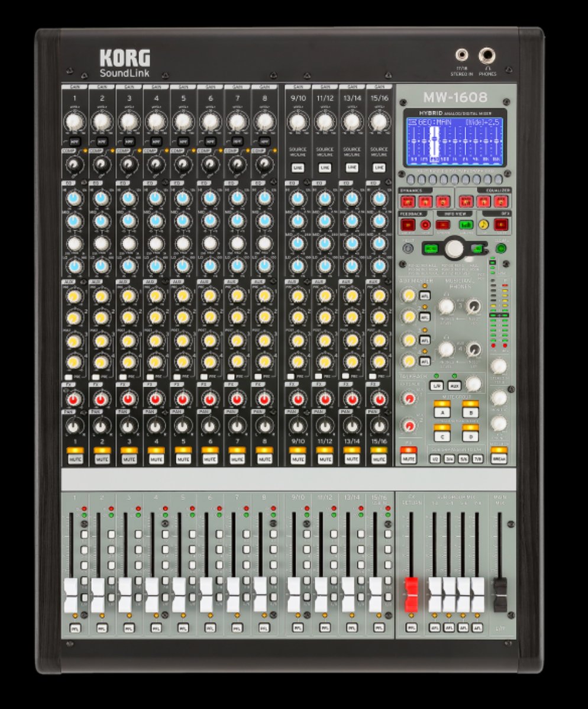This screenshot has height=709, width=588.
Task: Send subgroup 5/6 to L/R
Action: tap(464, 459)
